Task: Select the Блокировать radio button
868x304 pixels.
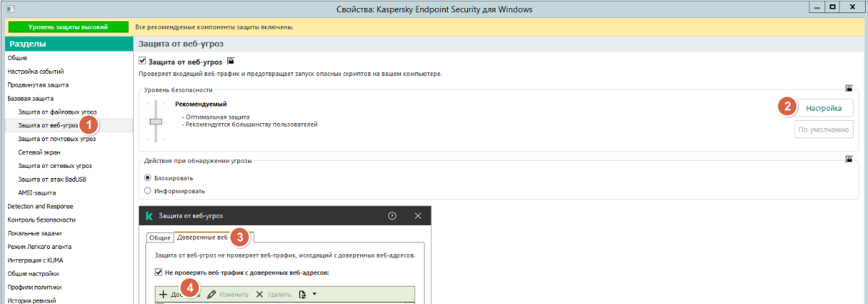Action: 148,177
